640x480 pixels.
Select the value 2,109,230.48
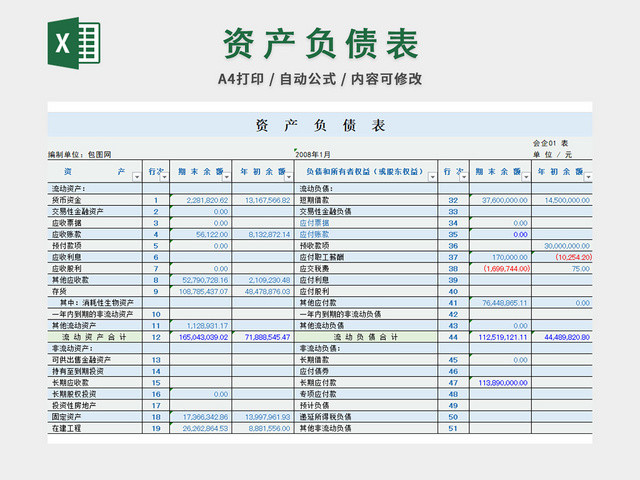point(269,280)
